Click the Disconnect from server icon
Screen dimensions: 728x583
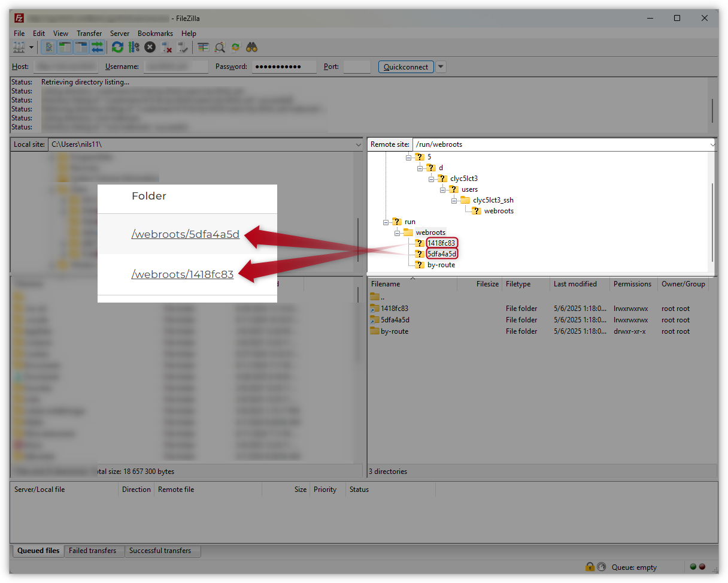[166, 47]
